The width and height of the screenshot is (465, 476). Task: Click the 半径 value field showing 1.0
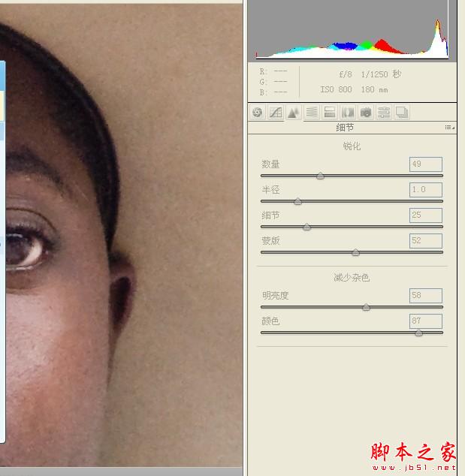pos(425,190)
